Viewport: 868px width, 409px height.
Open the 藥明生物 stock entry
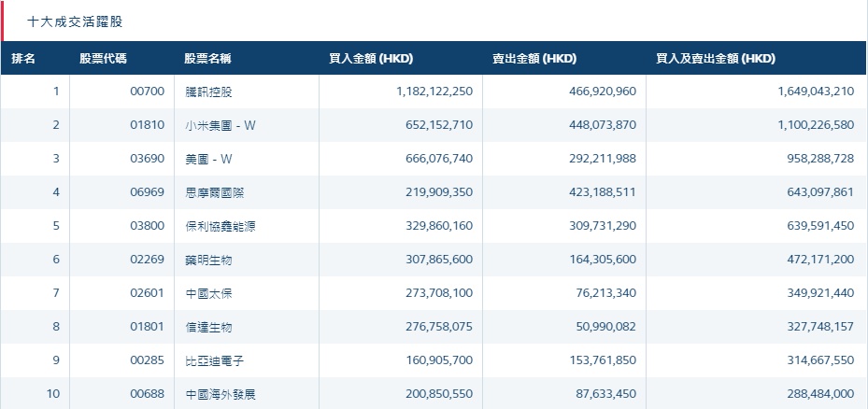pyautogui.click(x=208, y=260)
